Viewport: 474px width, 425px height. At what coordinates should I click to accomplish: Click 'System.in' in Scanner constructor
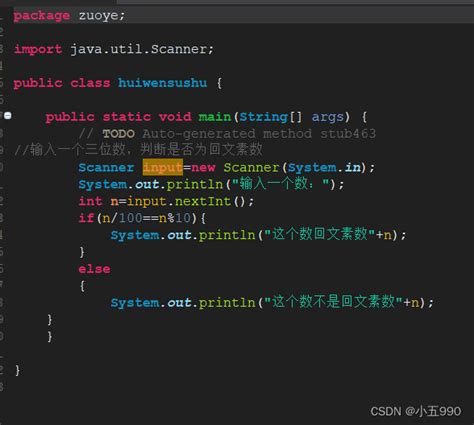pos(324,167)
